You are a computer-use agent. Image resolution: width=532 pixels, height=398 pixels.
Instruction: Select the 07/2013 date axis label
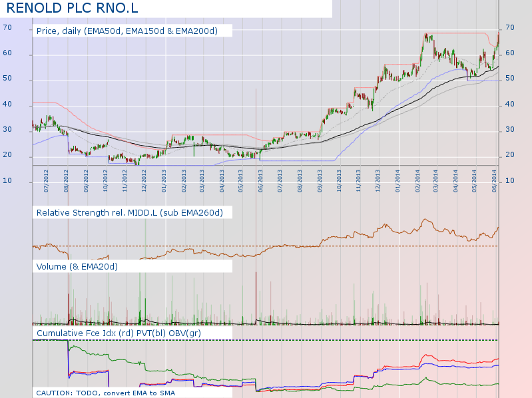(280, 181)
